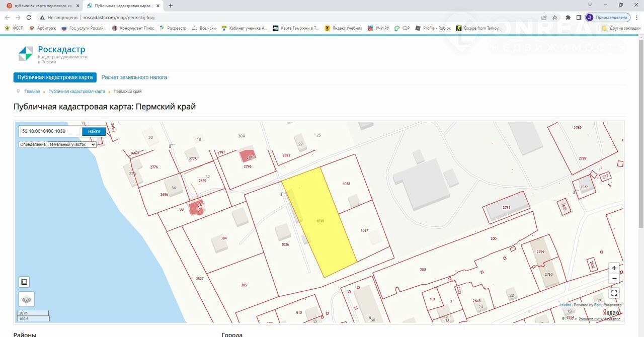This screenshot has width=644, height=337.
Task: Click the cadastral number search field
Action: coord(50,131)
